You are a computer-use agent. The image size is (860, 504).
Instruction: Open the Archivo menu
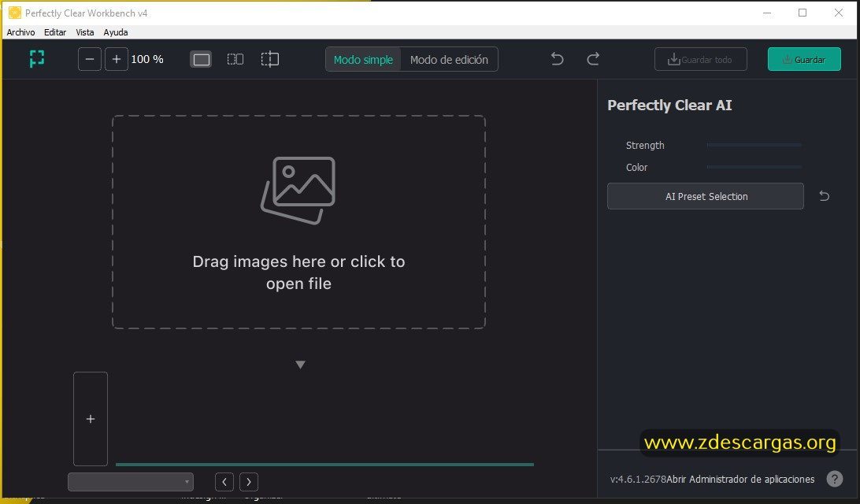coord(20,32)
